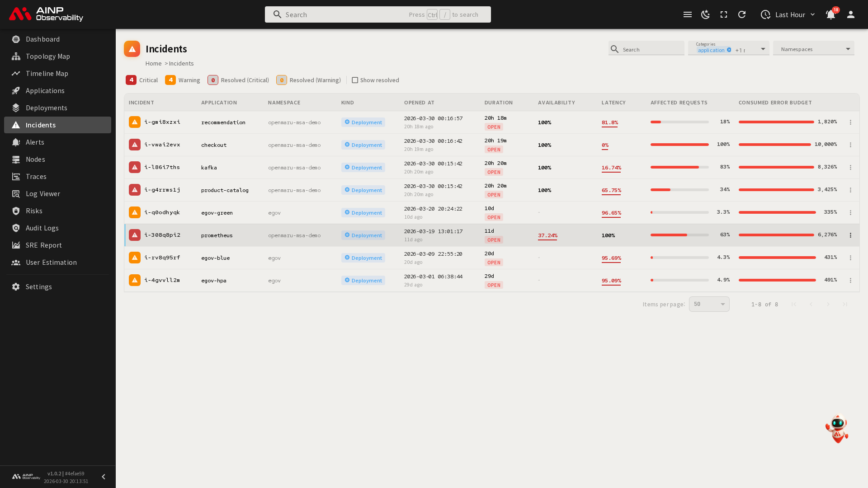
Task: Check the Show resolved checkbox
Action: tap(355, 80)
